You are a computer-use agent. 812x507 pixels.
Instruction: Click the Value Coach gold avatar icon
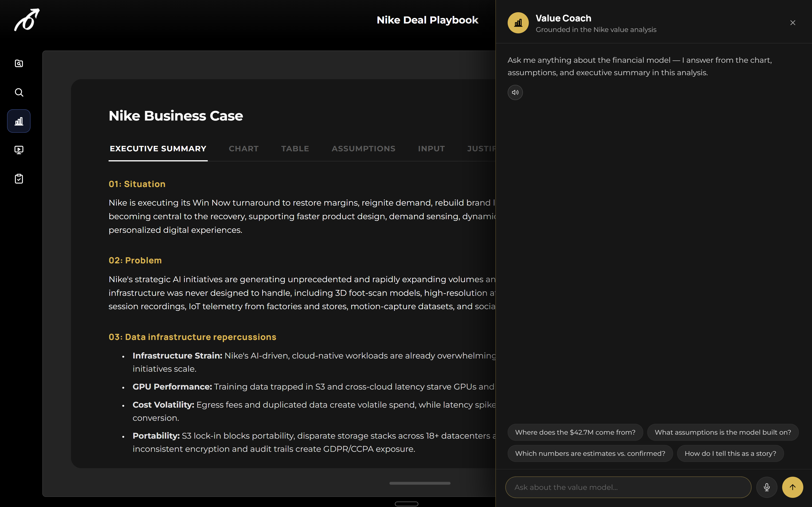click(518, 23)
